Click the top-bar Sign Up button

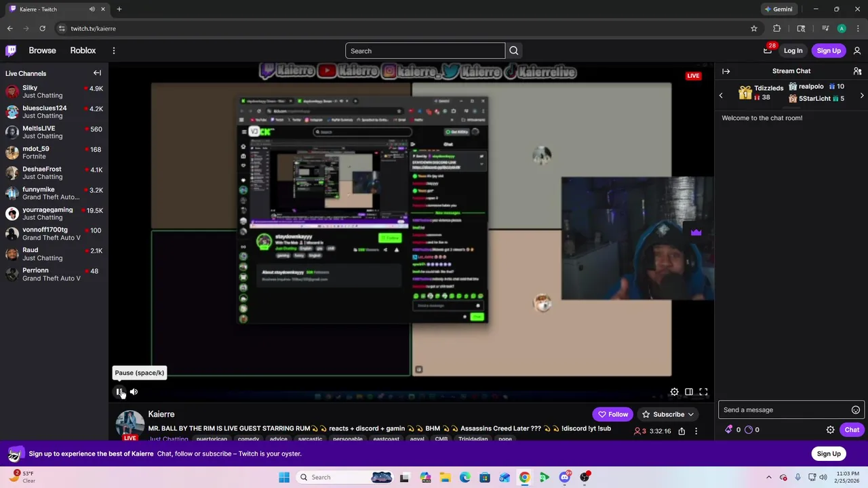pyautogui.click(x=829, y=51)
